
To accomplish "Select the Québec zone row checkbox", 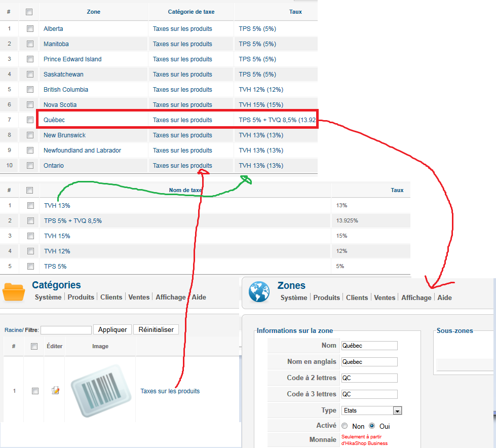I will (30, 120).
